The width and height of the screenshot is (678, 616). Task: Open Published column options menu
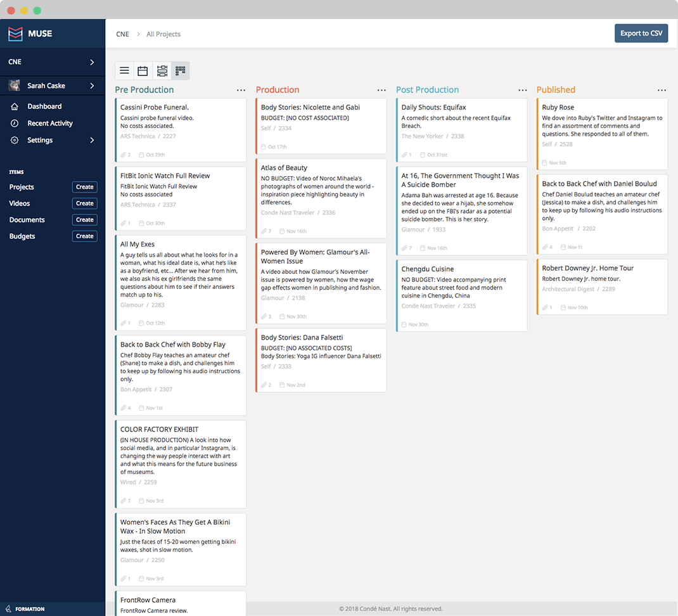662,90
